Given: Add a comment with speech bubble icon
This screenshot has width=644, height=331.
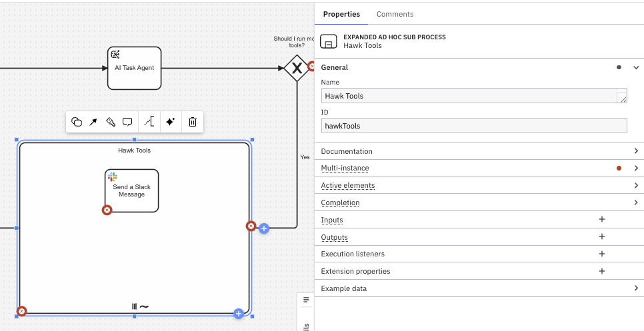Looking at the screenshot, I should 127,122.
